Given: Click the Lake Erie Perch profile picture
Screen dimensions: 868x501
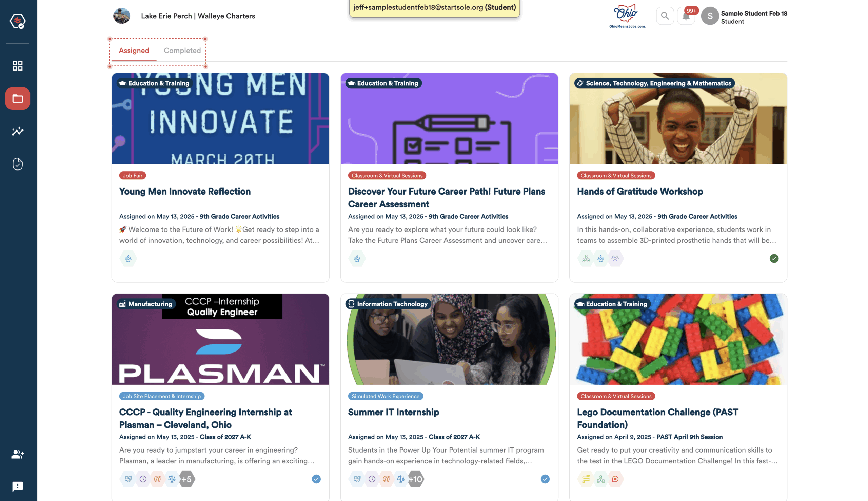Looking at the screenshot, I should (121, 16).
